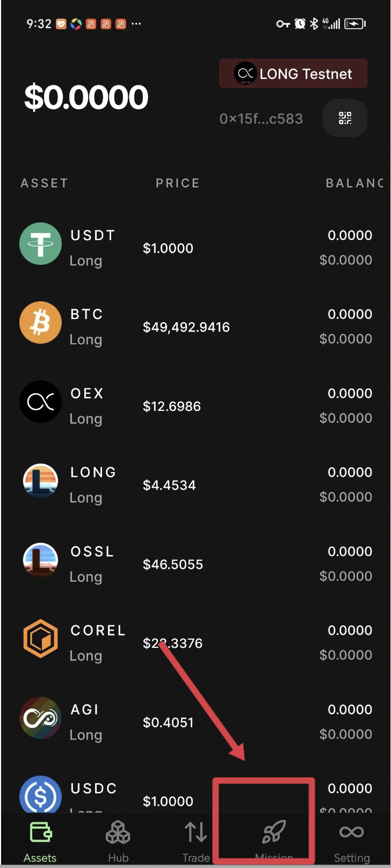The image size is (391, 868).
Task: Tap the USDT Tether coin icon
Action: 40,243
